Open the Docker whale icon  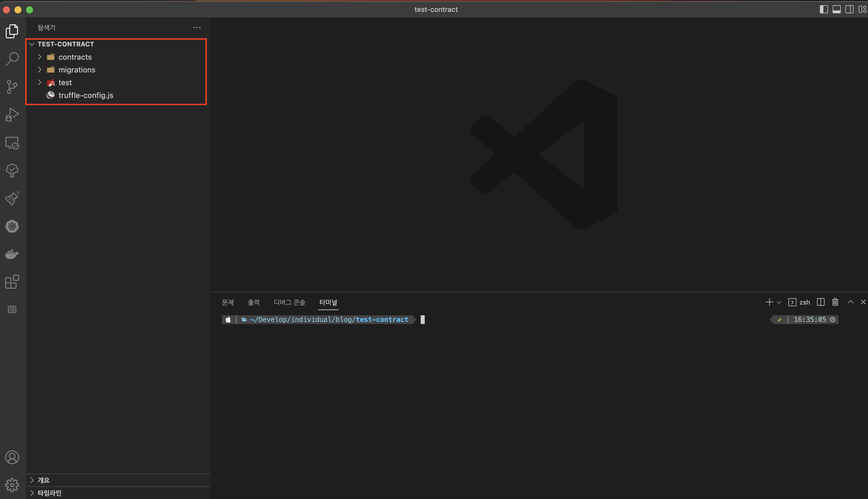coord(12,254)
